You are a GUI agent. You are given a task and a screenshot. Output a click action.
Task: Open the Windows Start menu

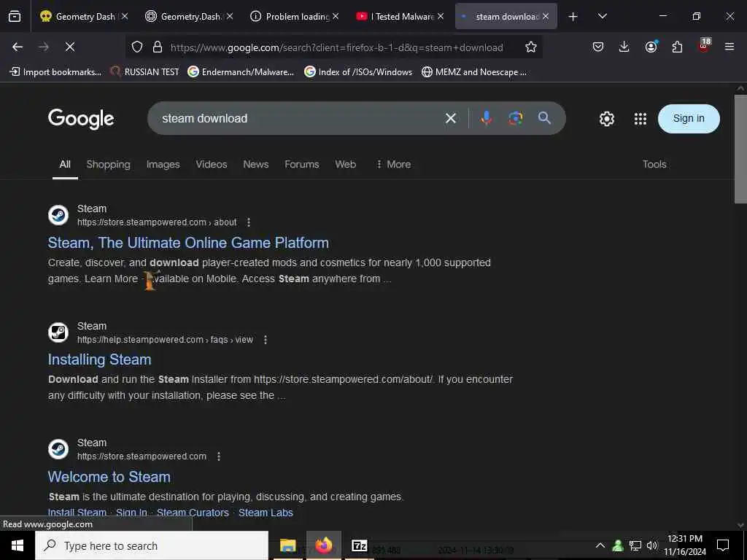point(18,545)
